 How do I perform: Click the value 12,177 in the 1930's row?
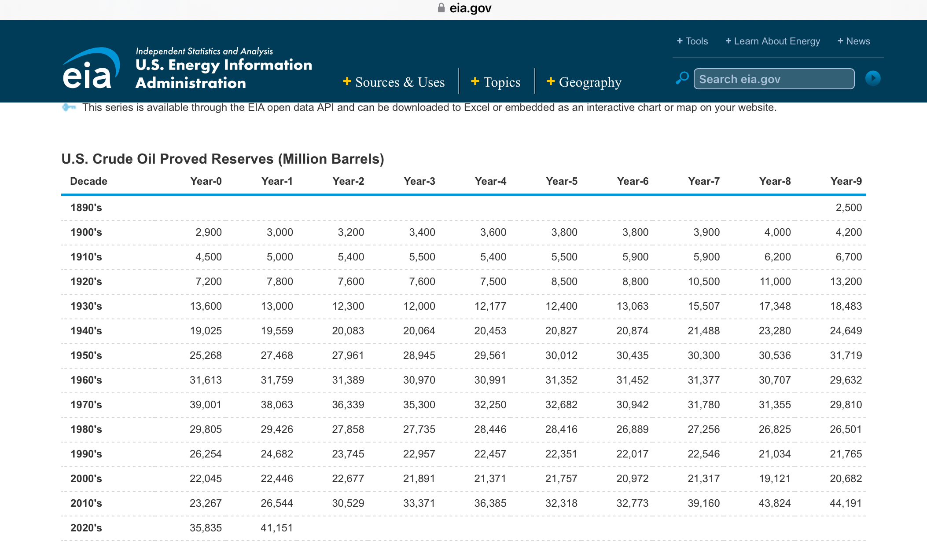490,306
